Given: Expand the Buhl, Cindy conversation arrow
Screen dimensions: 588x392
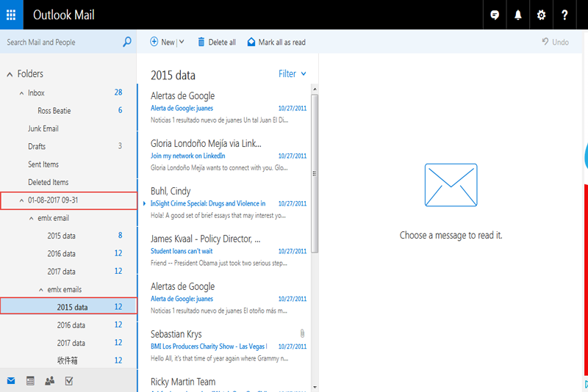Looking at the screenshot, I should click(x=144, y=203).
